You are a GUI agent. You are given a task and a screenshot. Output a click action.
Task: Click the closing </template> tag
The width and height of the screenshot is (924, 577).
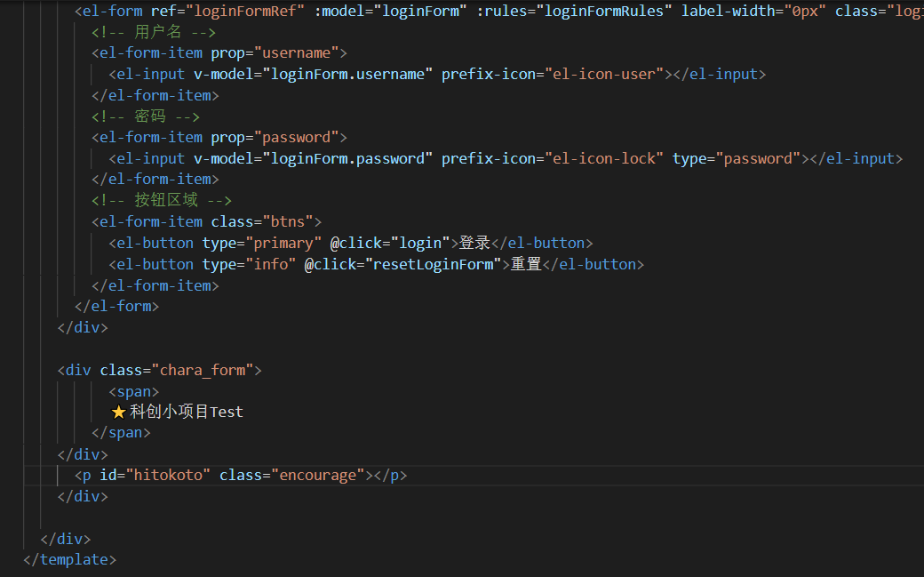69,559
